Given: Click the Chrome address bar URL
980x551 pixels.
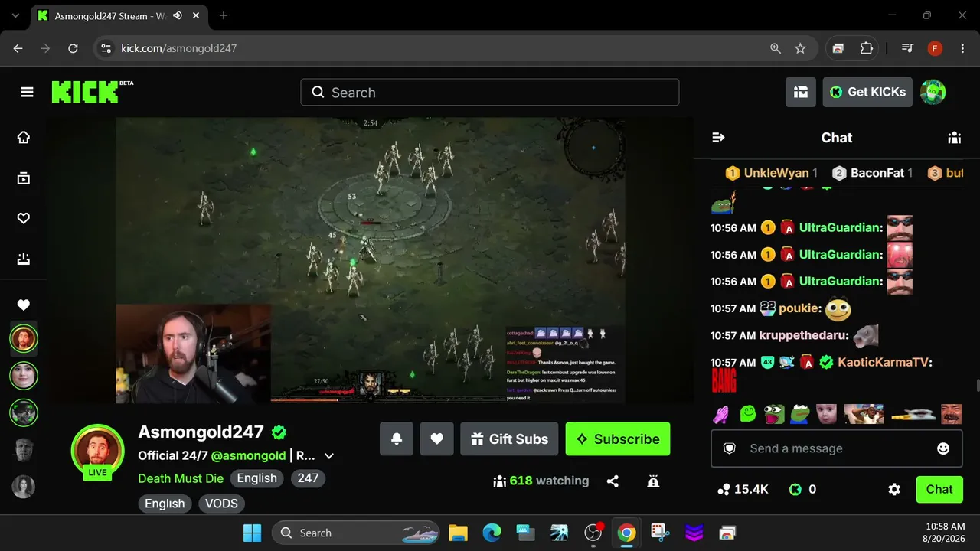Looking at the screenshot, I should pyautogui.click(x=179, y=48).
